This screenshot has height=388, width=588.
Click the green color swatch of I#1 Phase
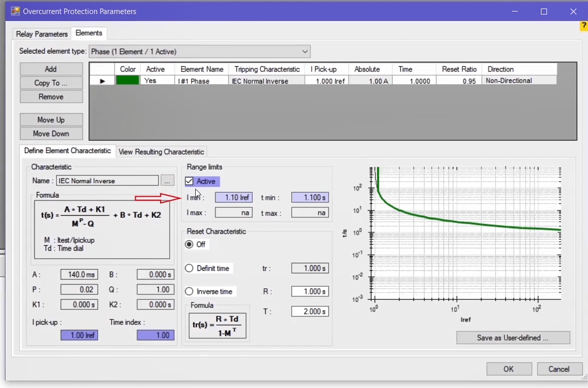click(128, 81)
